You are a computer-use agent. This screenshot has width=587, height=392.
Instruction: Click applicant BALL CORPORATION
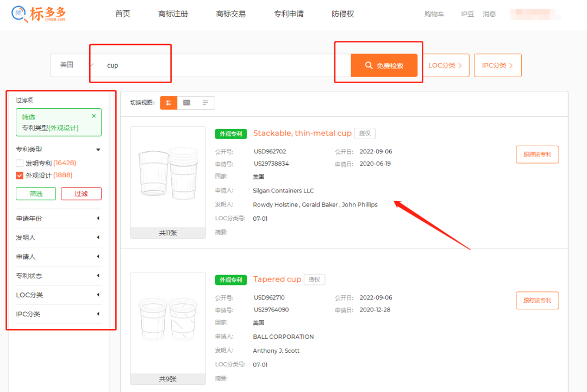coord(283,337)
